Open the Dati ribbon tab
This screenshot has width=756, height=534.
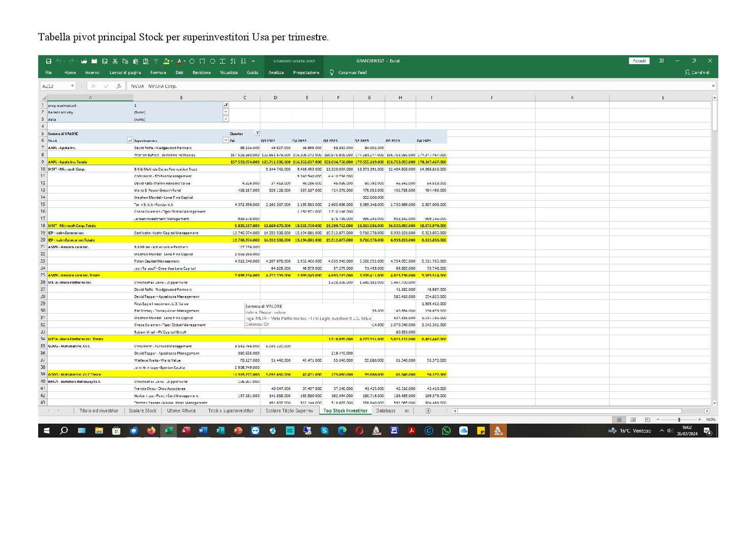click(x=179, y=73)
